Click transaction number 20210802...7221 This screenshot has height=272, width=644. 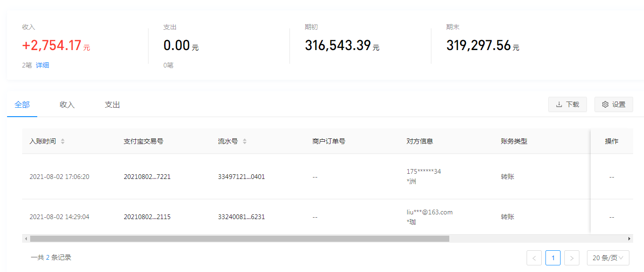coord(147,177)
